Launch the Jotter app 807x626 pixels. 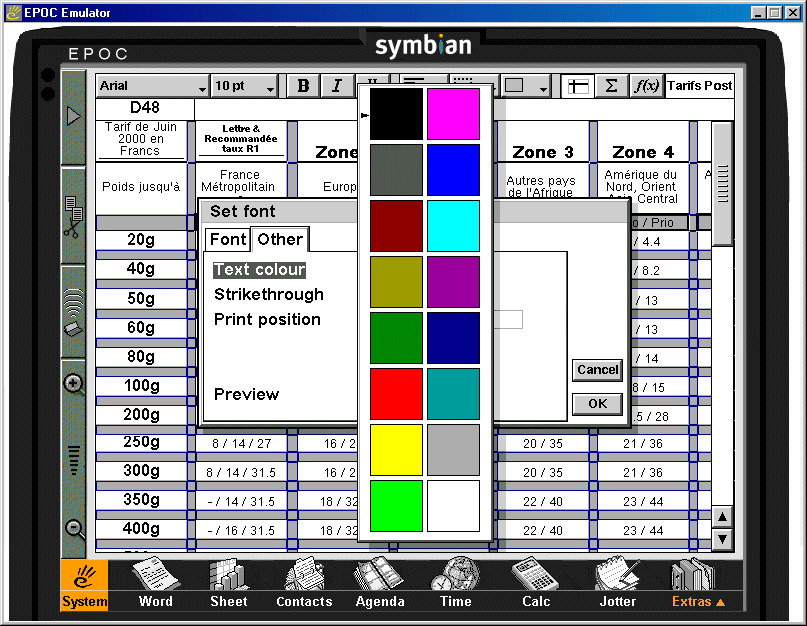click(x=618, y=583)
